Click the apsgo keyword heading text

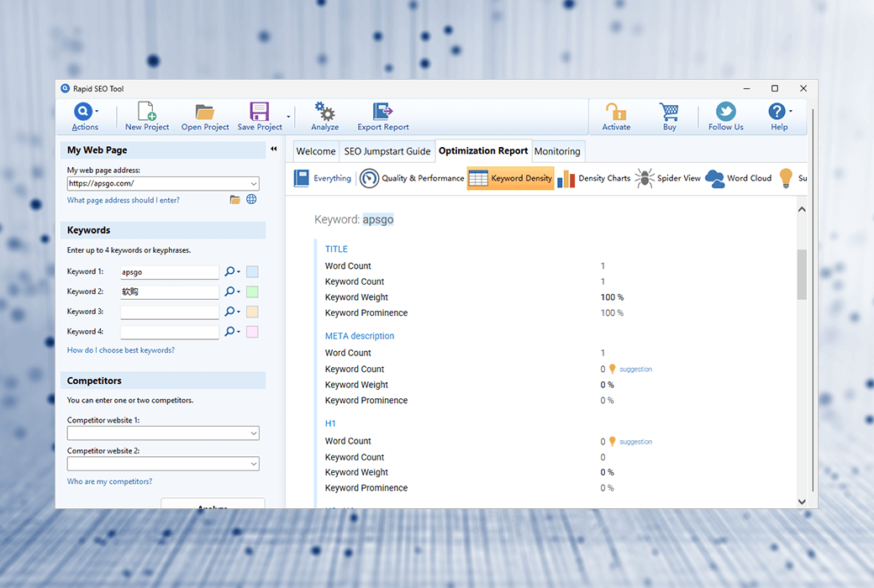pos(378,219)
